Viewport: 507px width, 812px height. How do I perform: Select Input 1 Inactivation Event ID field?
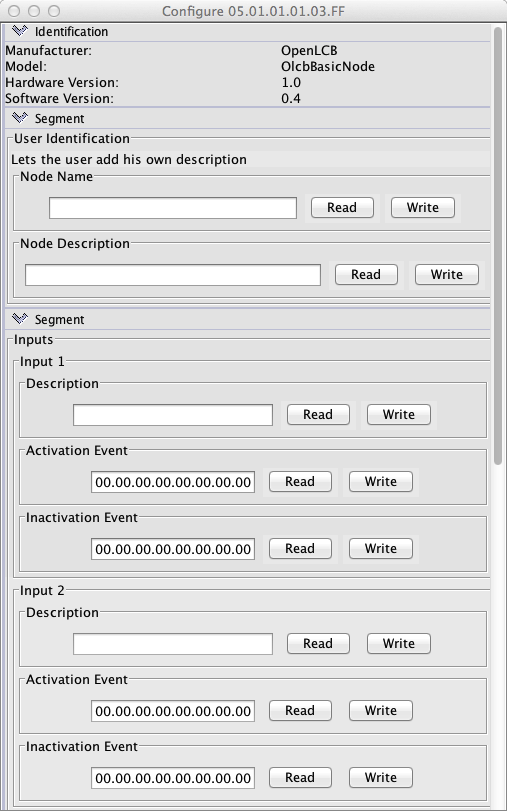pyautogui.click(x=173, y=549)
